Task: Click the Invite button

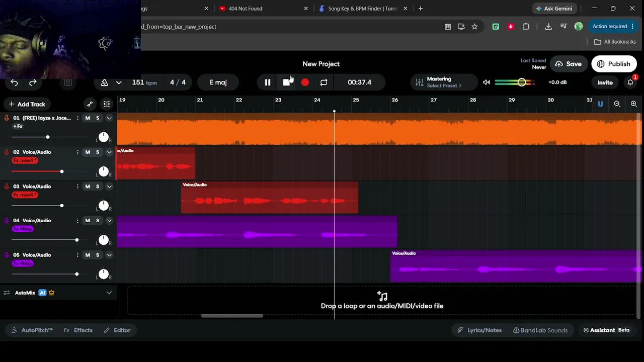Action: (605, 82)
